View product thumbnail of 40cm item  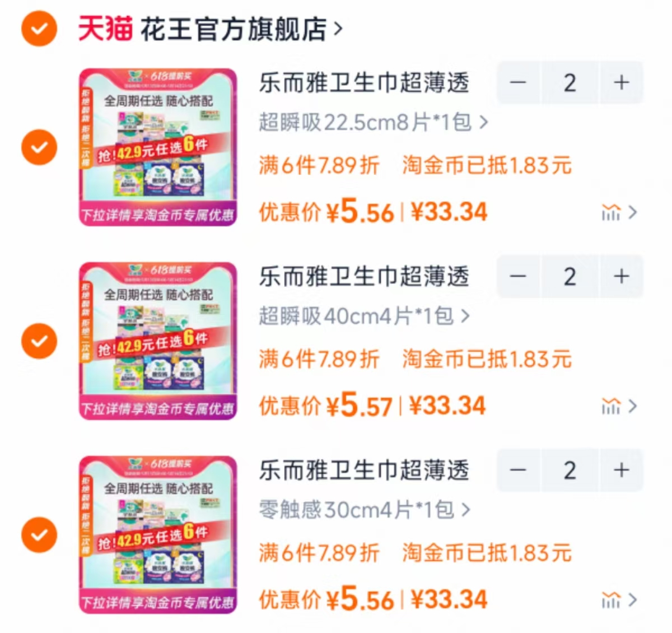(158, 341)
